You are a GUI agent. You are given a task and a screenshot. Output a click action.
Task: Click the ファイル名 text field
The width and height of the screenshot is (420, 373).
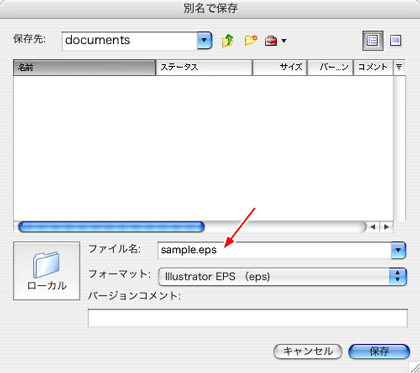[x=274, y=250]
